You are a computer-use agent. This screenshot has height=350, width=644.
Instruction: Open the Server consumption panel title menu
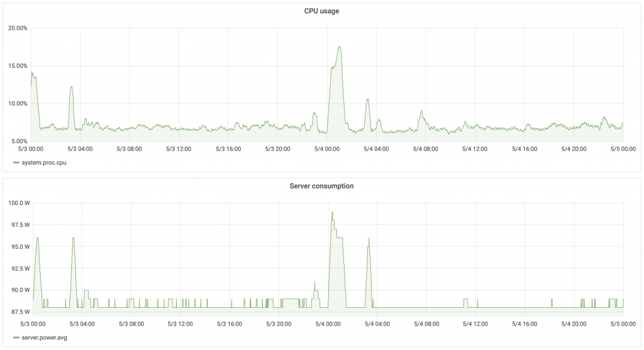321,186
